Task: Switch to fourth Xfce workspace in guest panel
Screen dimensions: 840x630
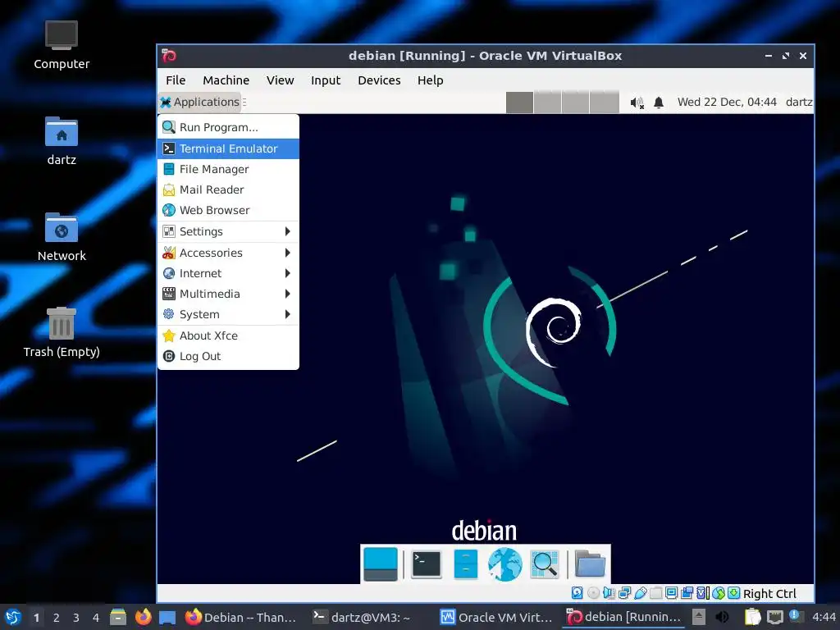Action: pyautogui.click(x=605, y=103)
